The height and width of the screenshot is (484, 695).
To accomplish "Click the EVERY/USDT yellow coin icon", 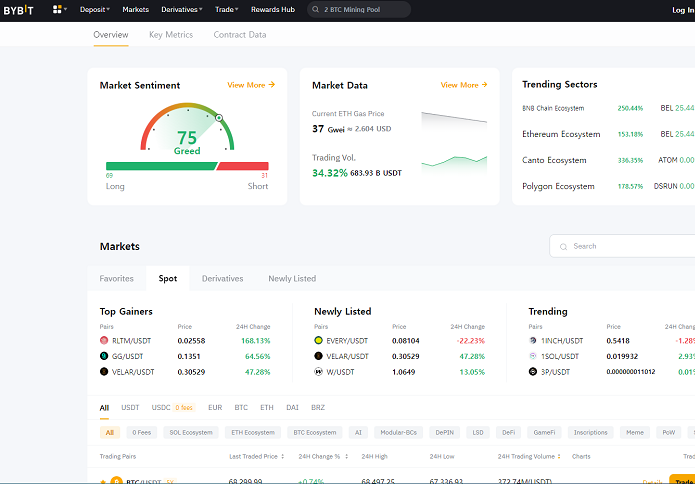I will tap(318, 340).
